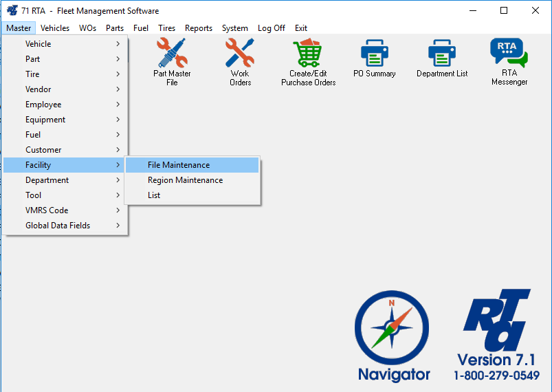Click the PO Summary printer icon
The height and width of the screenshot is (392, 552).
pyautogui.click(x=375, y=54)
